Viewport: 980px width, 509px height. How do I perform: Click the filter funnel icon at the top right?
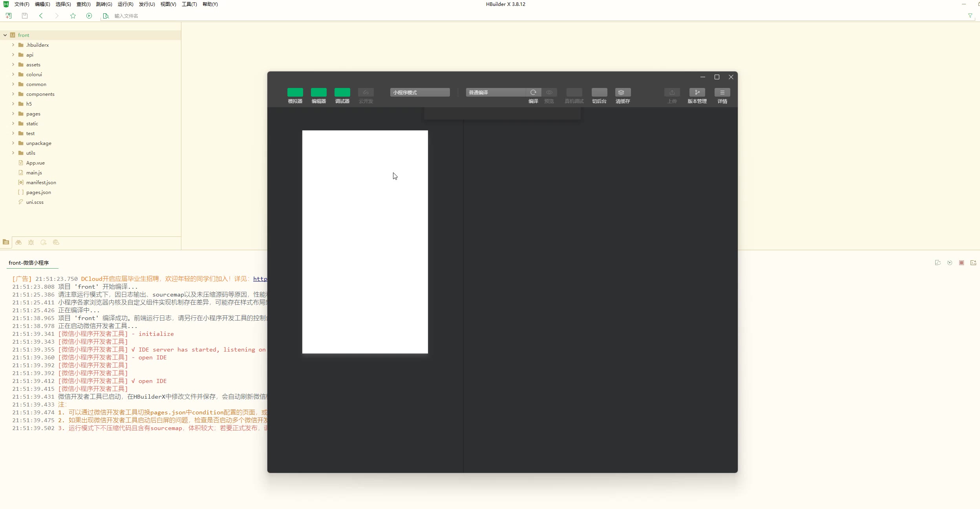point(970,16)
